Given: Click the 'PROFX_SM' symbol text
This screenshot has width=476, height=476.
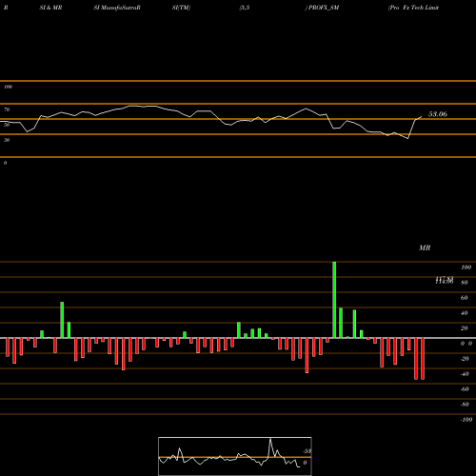Looking at the screenshot, I should [324, 8].
